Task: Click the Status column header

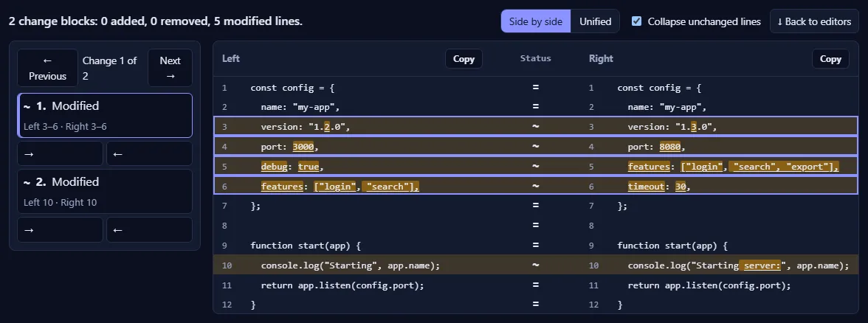Action: tap(535, 58)
